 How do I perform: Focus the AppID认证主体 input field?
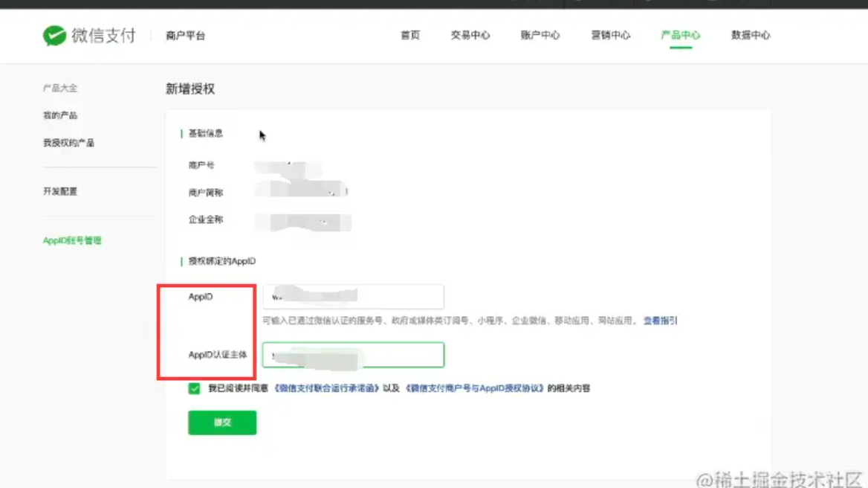353,355
